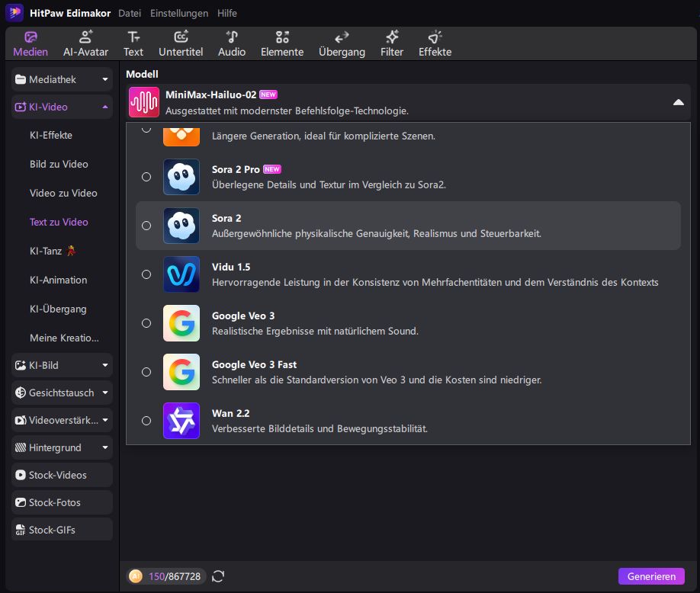Select the Sora 2 Pro radio button

click(146, 177)
